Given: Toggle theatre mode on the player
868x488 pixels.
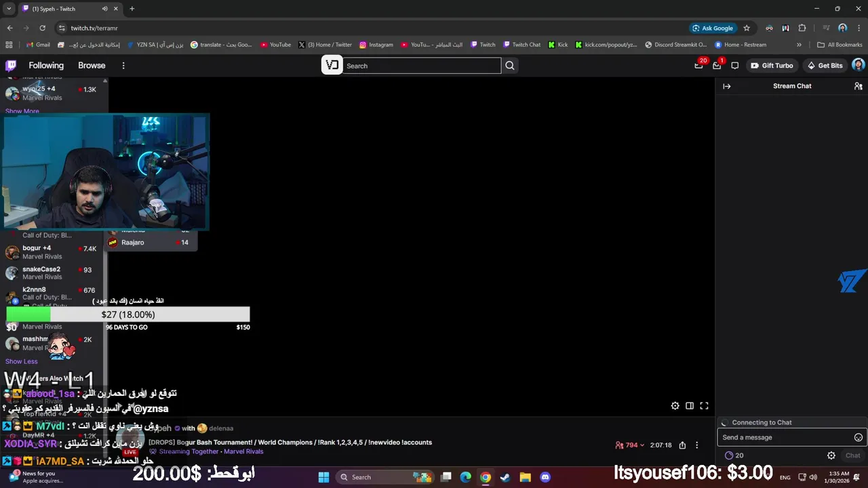Looking at the screenshot, I should 690,406.
